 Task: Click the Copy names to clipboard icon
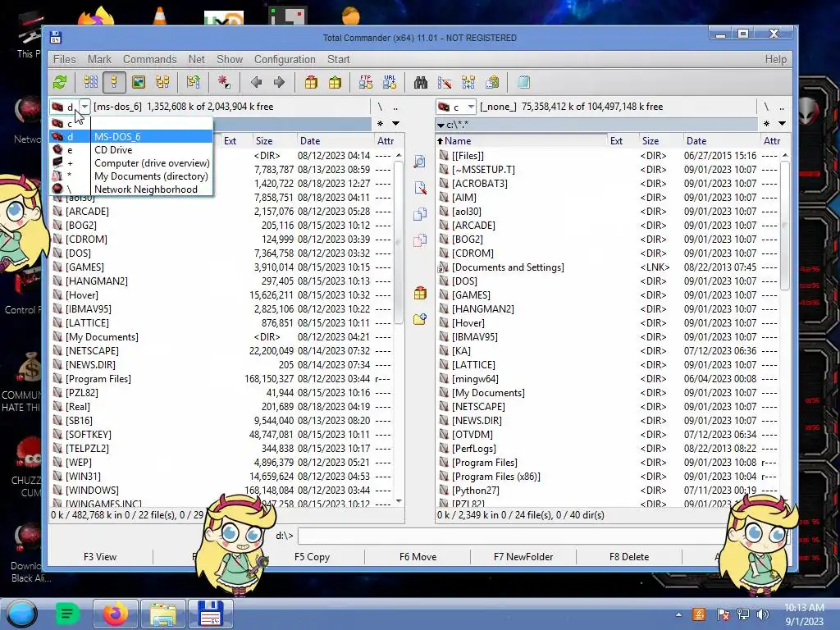tap(492, 83)
